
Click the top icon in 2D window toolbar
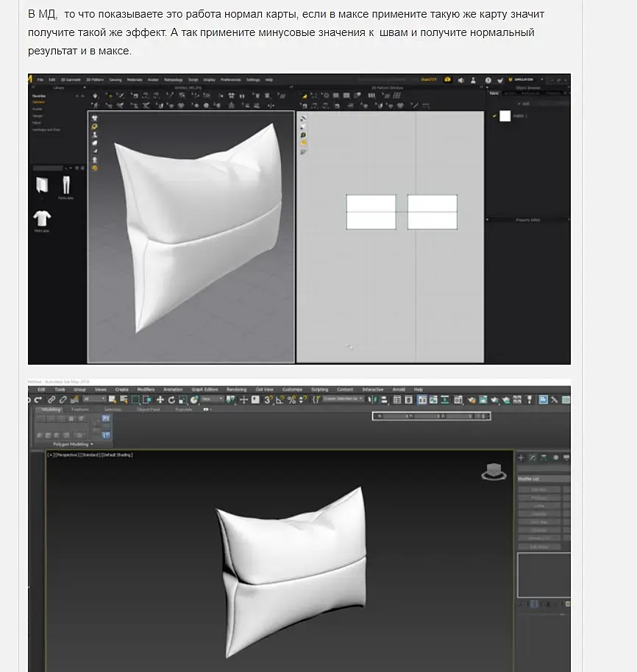(x=303, y=118)
